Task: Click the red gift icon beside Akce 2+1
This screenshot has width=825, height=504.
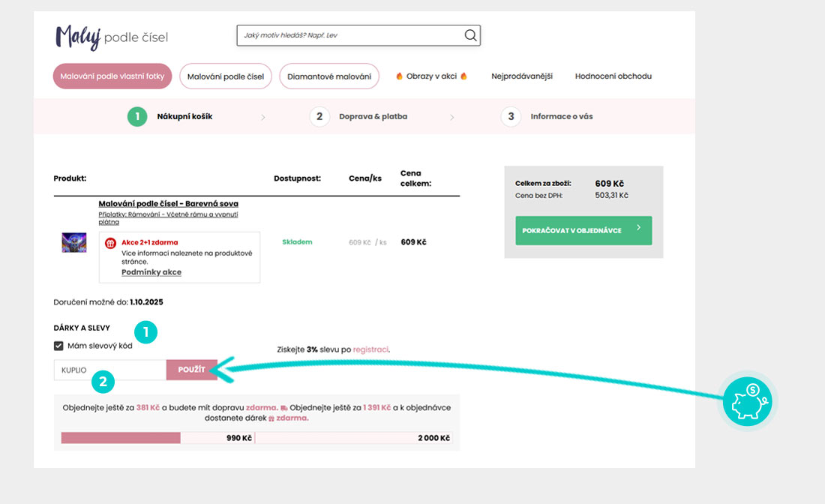Action: pyautogui.click(x=110, y=244)
